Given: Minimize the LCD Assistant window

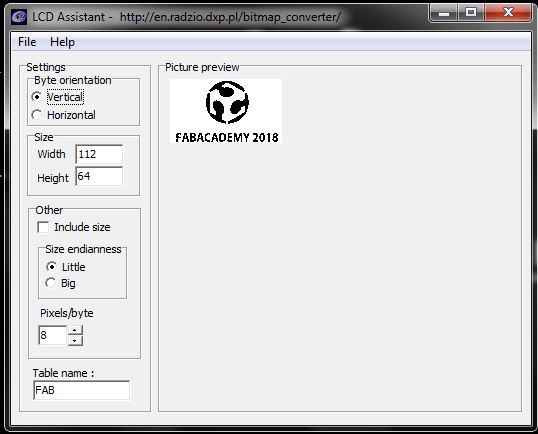Looking at the screenshot, I should 444,13.
